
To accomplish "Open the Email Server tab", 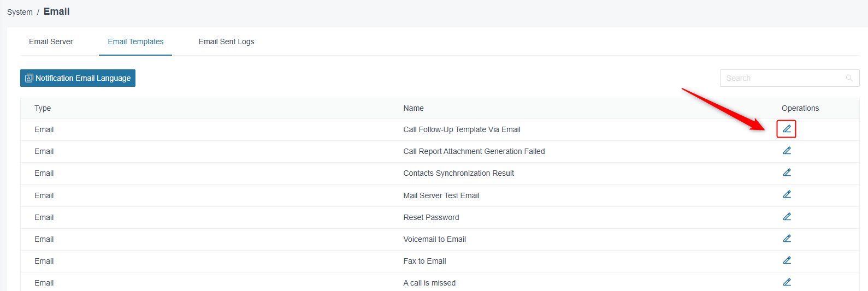I will (51, 41).
